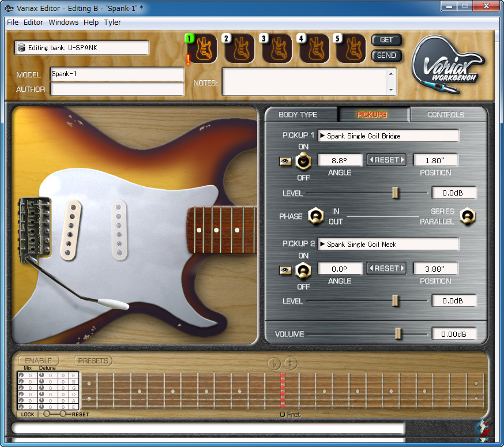This screenshot has width=504, height=447.
Task: Open the Help menu
Action: (x=91, y=22)
